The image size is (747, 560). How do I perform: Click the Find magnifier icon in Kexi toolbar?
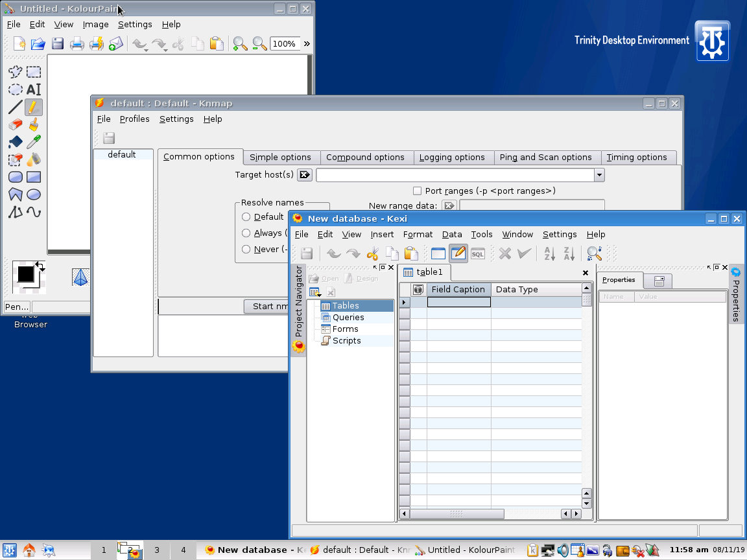click(594, 253)
